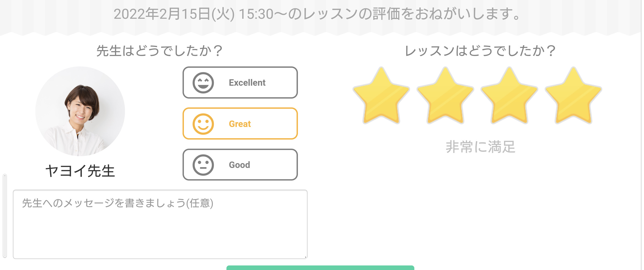This screenshot has height=270, width=644.
Task: Click the 2022年2月15日 lesson date header
Action: (317, 14)
